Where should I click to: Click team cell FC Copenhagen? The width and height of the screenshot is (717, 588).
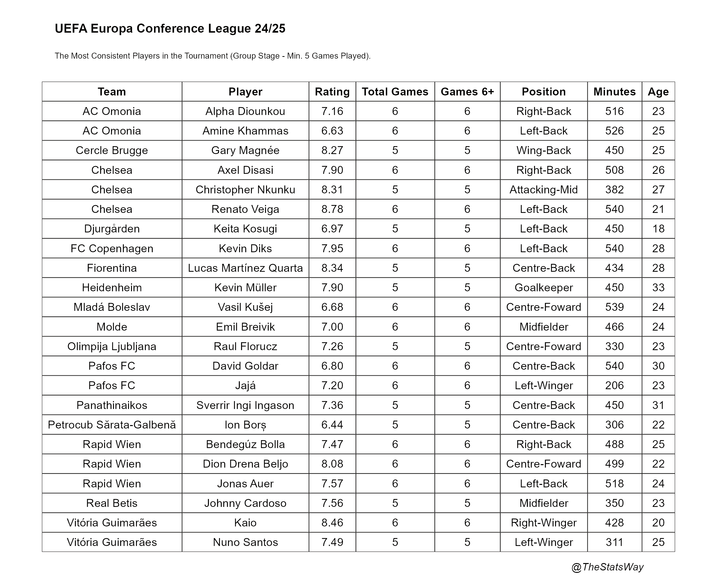click(x=112, y=249)
